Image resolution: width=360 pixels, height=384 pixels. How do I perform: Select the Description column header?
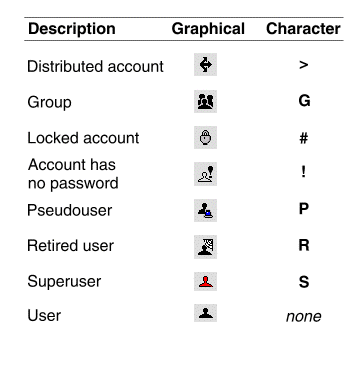pos(72,29)
